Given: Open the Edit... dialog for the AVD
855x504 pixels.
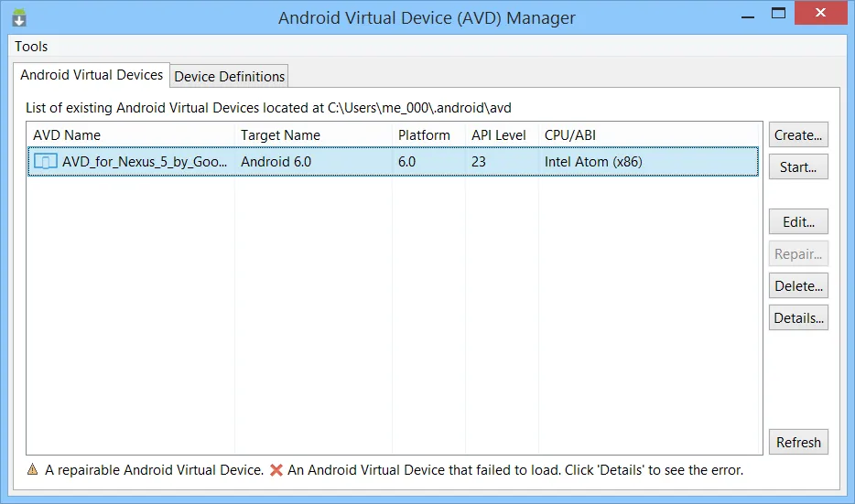Looking at the screenshot, I should pyautogui.click(x=798, y=221).
